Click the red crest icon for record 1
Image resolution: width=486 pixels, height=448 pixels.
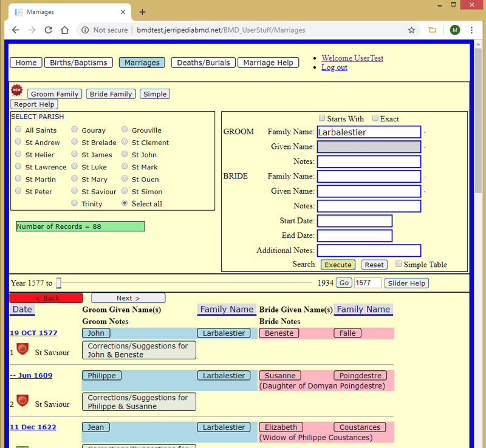[x=22, y=349]
